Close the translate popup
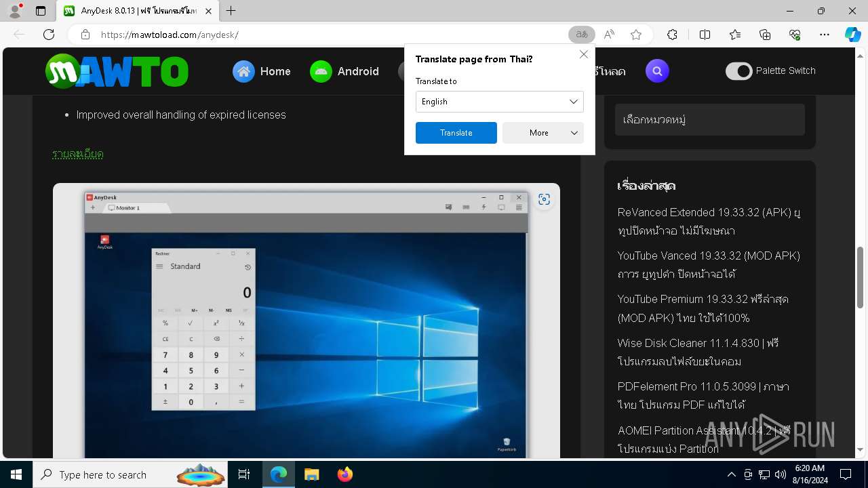 pyautogui.click(x=583, y=54)
